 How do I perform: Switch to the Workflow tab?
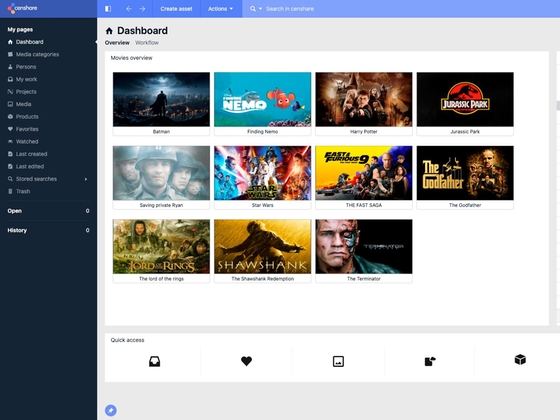(x=147, y=42)
